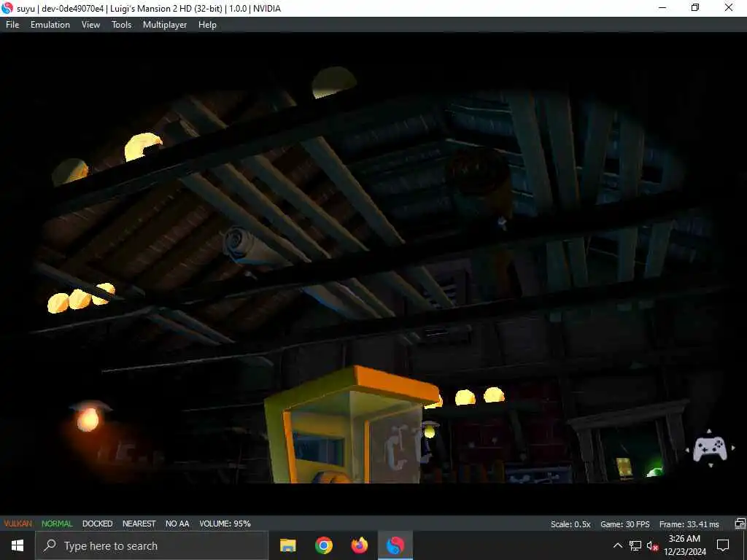Change the NEAREST scaling filter setting
747x560 pixels.
point(139,524)
